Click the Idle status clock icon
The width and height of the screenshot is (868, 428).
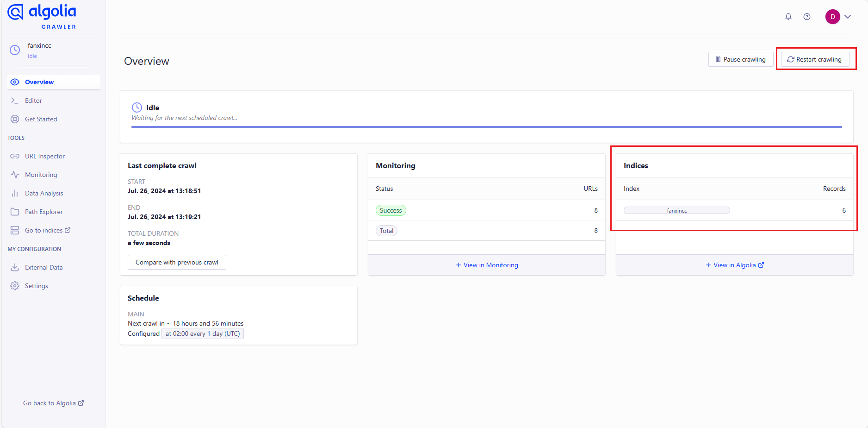tap(137, 107)
